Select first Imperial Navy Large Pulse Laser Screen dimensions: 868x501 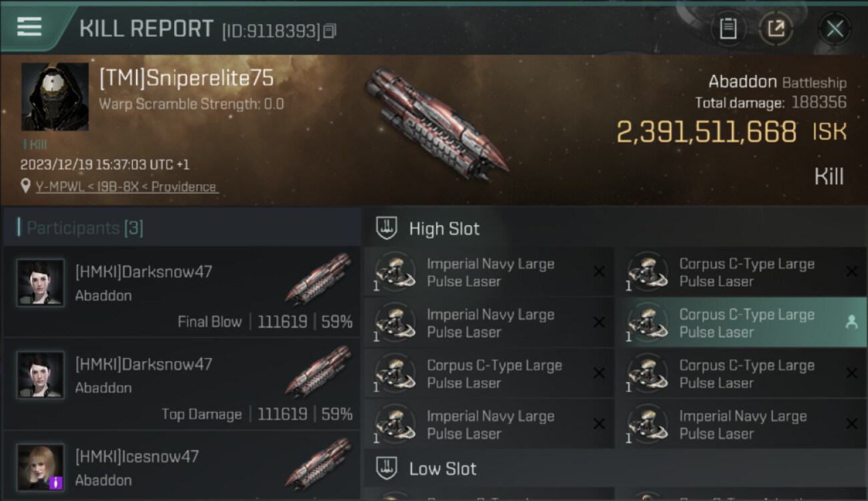point(490,272)
